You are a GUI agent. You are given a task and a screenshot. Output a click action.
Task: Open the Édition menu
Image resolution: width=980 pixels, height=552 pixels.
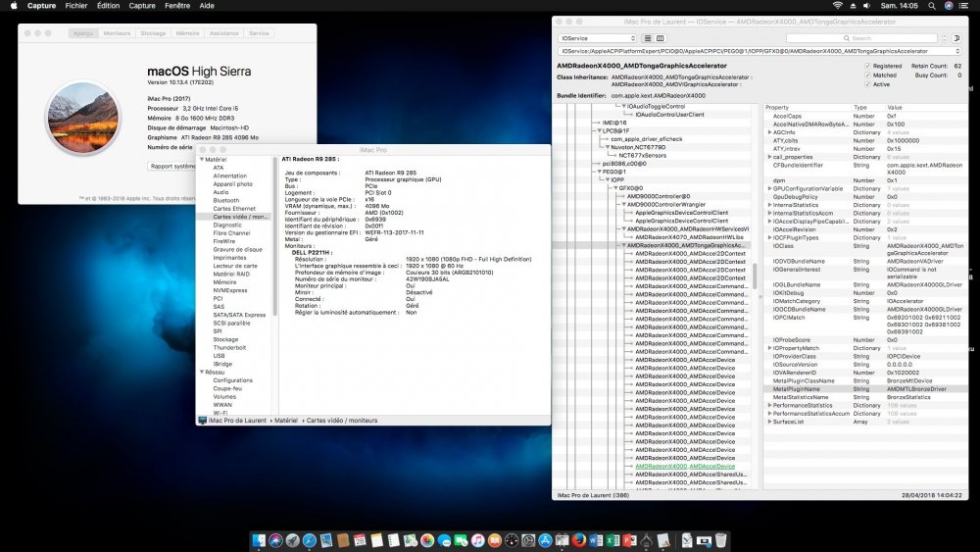point(108,6)
